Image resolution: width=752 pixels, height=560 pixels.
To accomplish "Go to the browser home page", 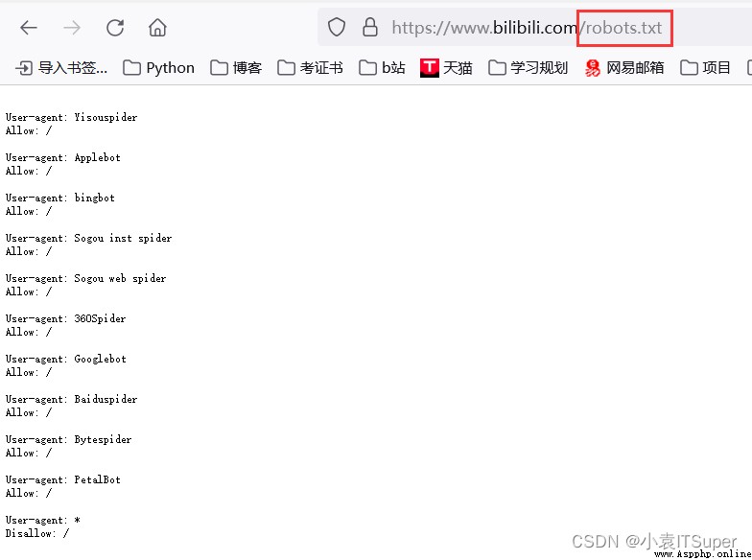I will 157,28.
